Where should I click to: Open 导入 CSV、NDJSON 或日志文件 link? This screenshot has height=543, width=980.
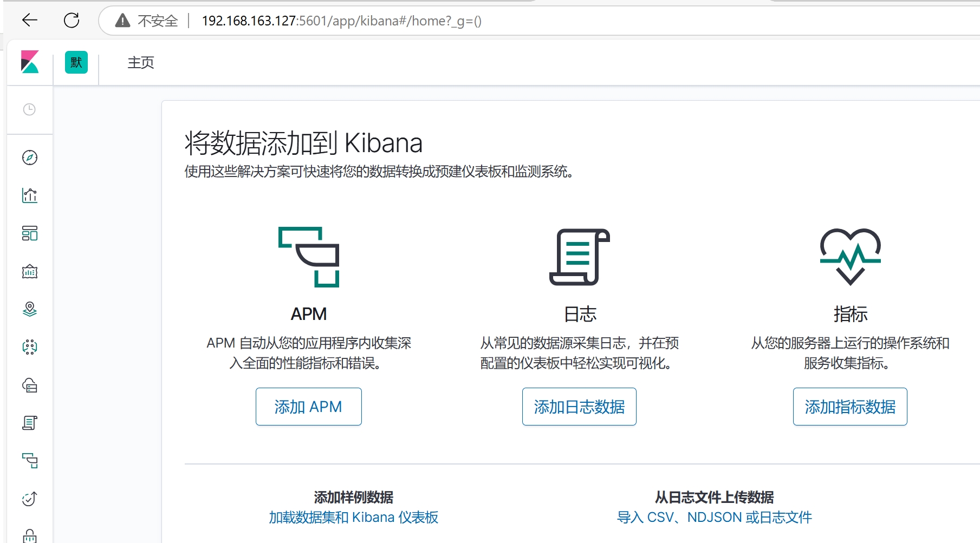714,518
